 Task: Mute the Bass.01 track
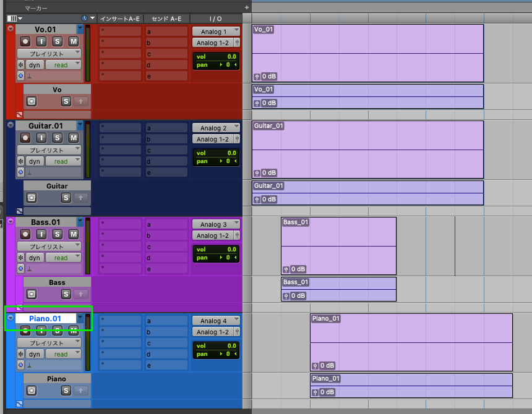73,234
